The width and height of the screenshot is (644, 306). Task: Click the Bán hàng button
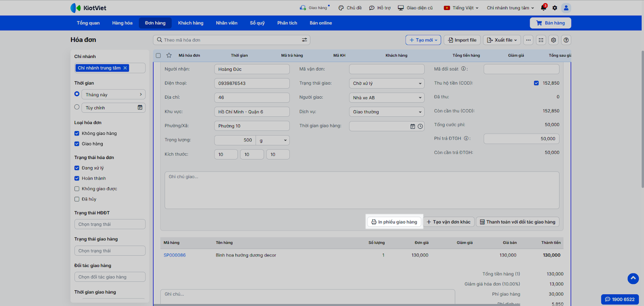click(x=550, y=23)
